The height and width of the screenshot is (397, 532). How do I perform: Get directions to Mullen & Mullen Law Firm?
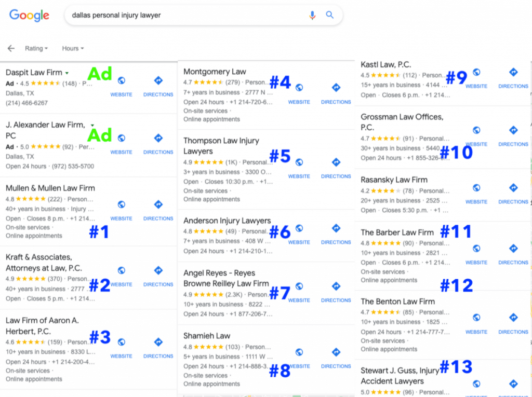[x=158, y=204]
